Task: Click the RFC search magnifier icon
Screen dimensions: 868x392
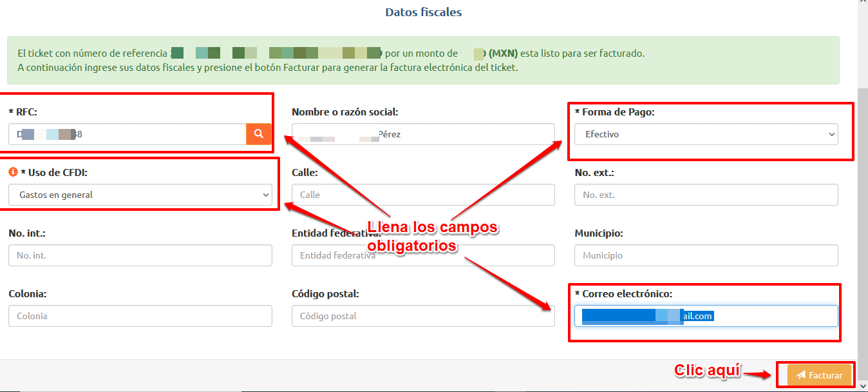Action: [259, 134]
